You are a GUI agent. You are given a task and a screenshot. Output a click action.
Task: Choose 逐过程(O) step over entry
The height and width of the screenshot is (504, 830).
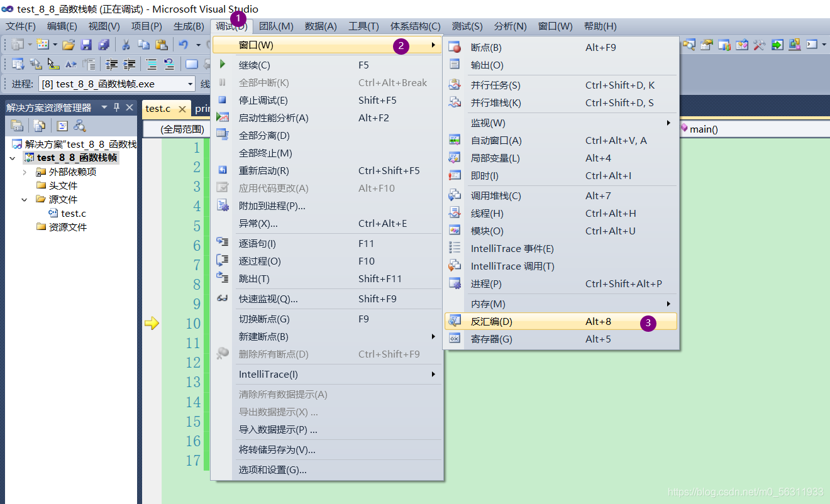tap(326, 261)
